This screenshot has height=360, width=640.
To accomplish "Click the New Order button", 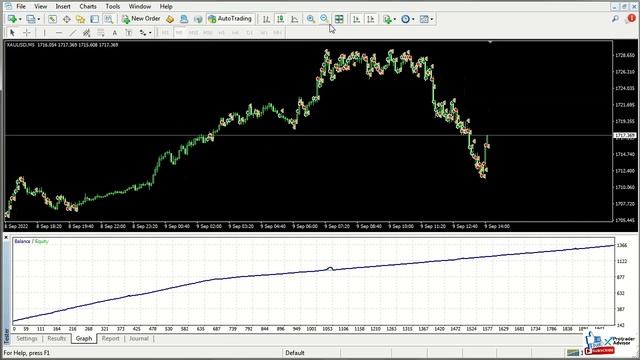I will point(141,19).
